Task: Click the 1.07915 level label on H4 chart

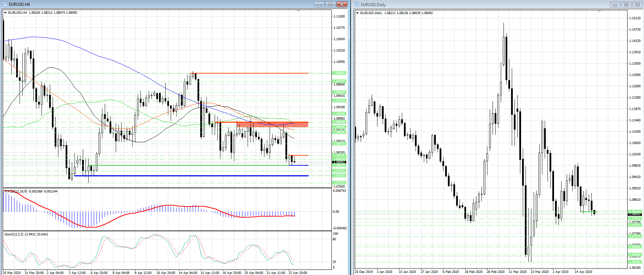Action: [x=339, y=170]
